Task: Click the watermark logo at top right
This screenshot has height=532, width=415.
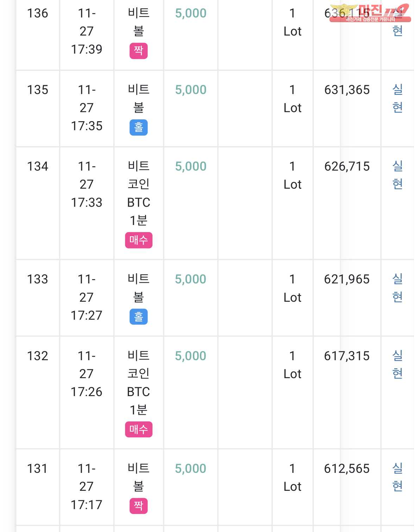Action: (x=370, y=13)
